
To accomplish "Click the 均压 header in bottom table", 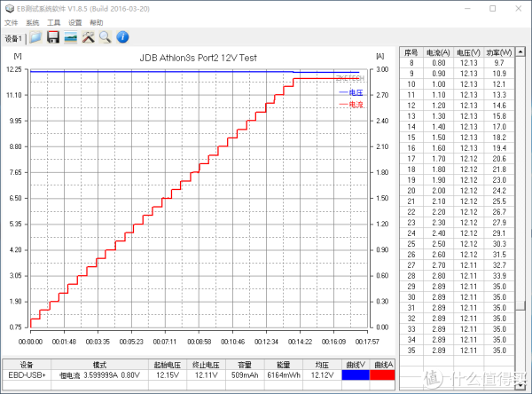I will [x=323, y=365].
